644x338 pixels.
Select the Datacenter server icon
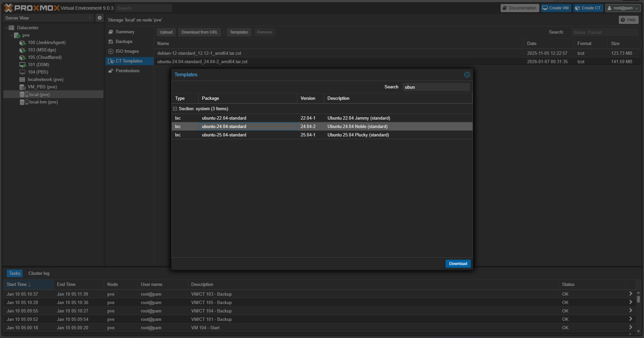[11, 28]
